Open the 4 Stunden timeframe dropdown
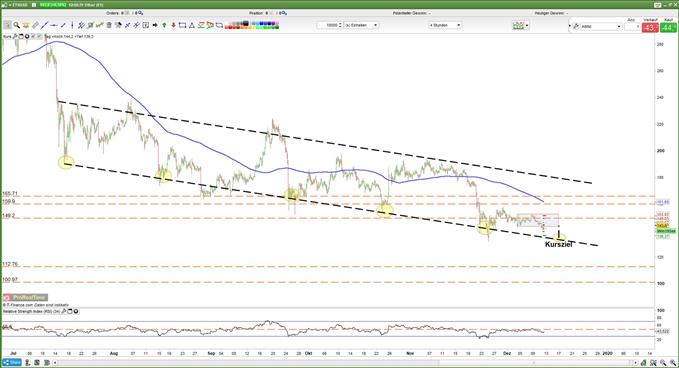Viewport: 679px width, 368px height. coord(445,25)
